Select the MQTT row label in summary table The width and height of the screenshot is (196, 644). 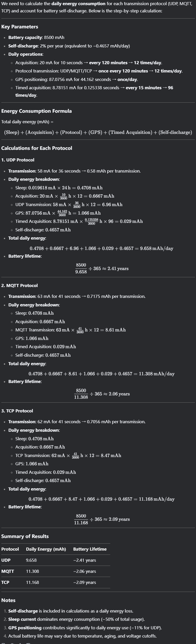pyautogui.click(x=8, y=571)
